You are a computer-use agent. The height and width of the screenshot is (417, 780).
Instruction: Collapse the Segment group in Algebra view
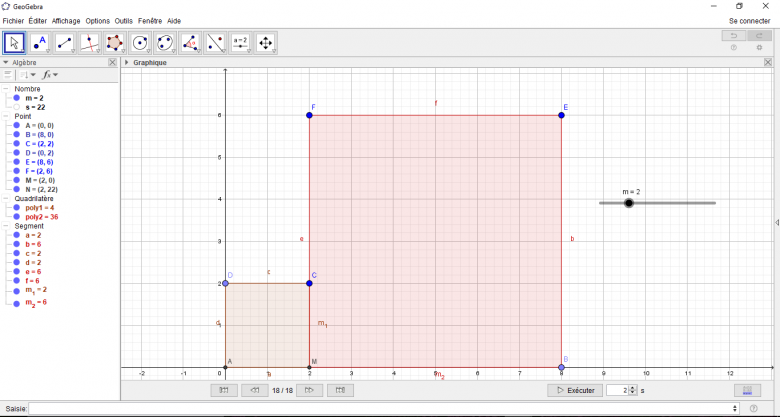[x=7, y=226]
